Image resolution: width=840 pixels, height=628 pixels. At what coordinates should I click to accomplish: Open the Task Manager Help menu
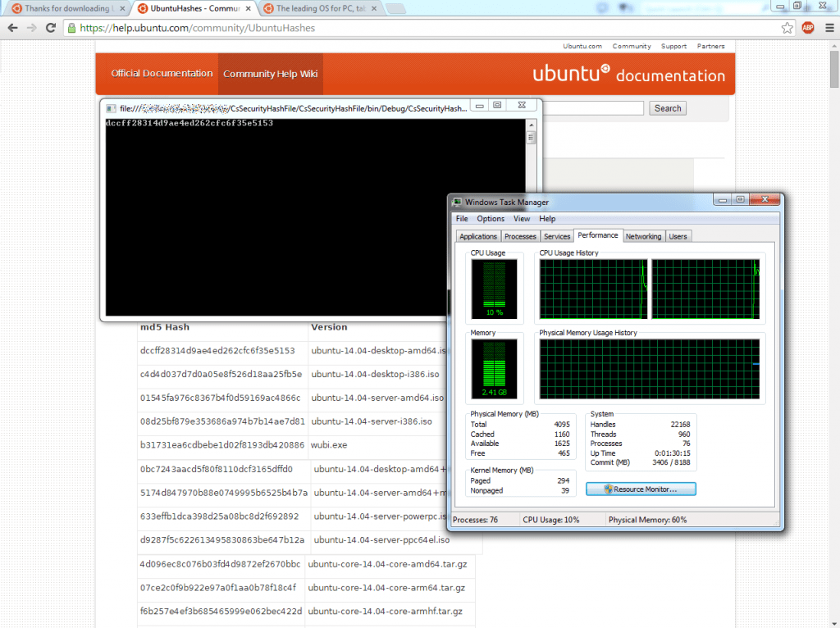(x=547, y=218)
